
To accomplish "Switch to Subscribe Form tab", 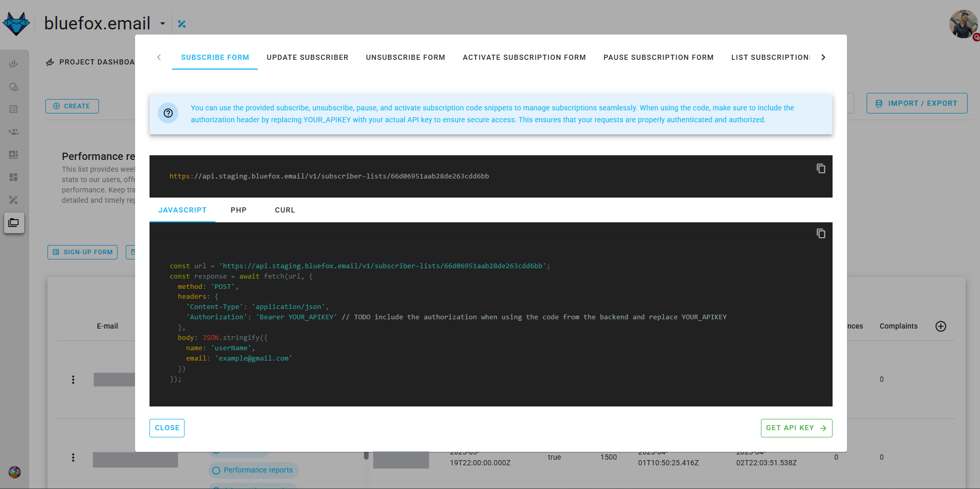I will click(x=215, y=57).
